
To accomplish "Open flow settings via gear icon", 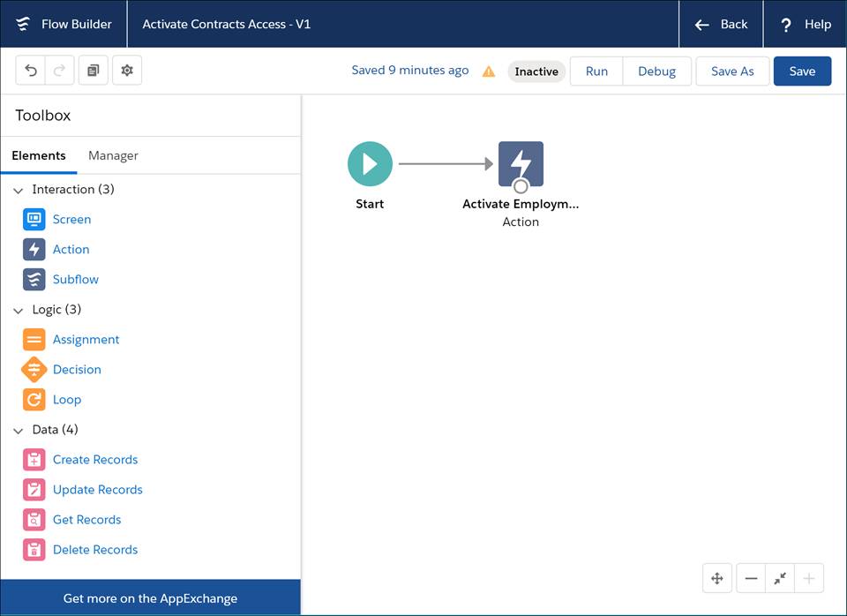I will (x=126, y=70).
